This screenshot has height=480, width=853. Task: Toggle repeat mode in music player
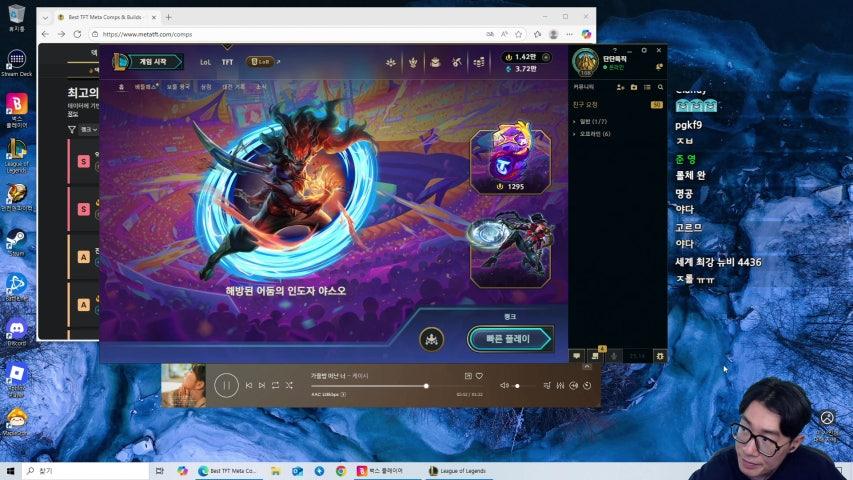coord(275,385)
